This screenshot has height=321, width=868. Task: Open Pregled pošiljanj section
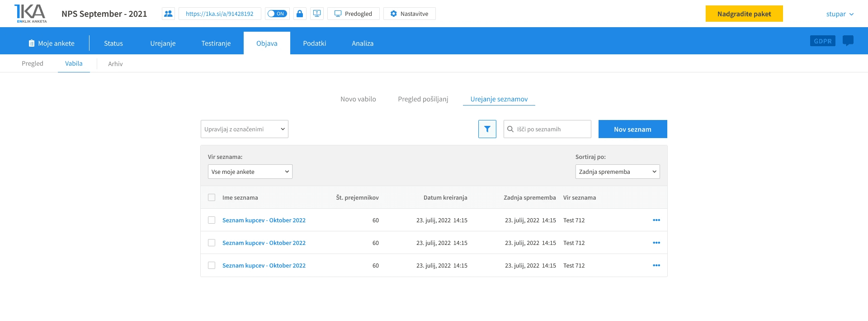pos(423,99)
